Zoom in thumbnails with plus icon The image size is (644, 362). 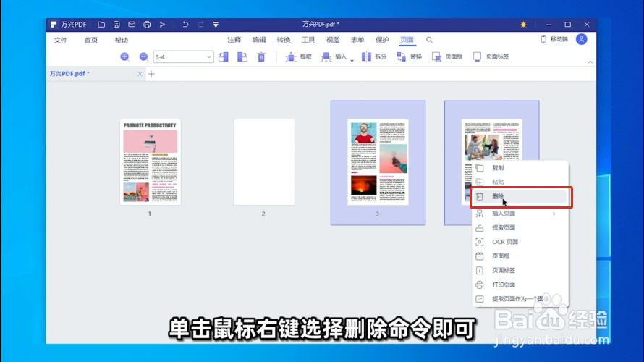click(125, 56)
